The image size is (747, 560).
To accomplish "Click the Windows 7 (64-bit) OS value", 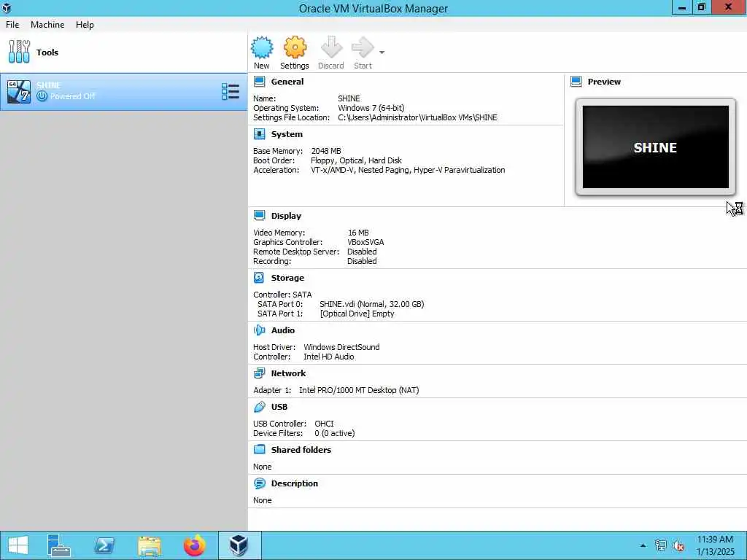I will click(x=371, y=108).
